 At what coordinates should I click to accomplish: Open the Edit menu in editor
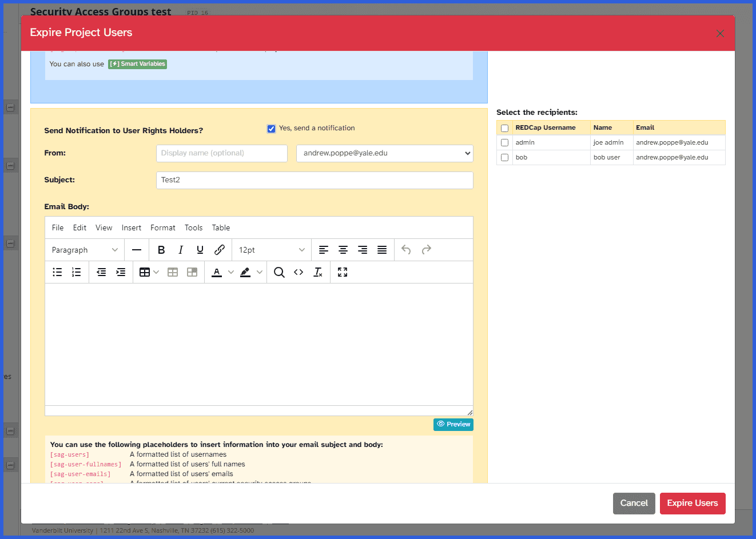pyautogui.click(x=79, y=227)
